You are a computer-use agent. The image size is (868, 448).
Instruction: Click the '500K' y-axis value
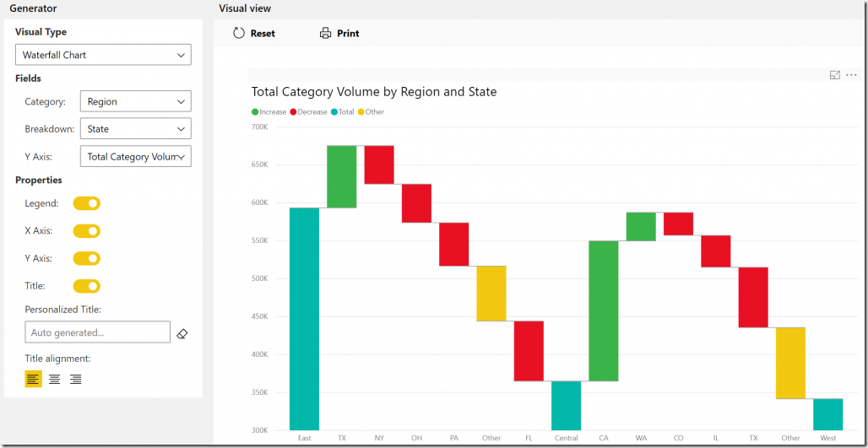pyautogui.click(x=259, y=278)
